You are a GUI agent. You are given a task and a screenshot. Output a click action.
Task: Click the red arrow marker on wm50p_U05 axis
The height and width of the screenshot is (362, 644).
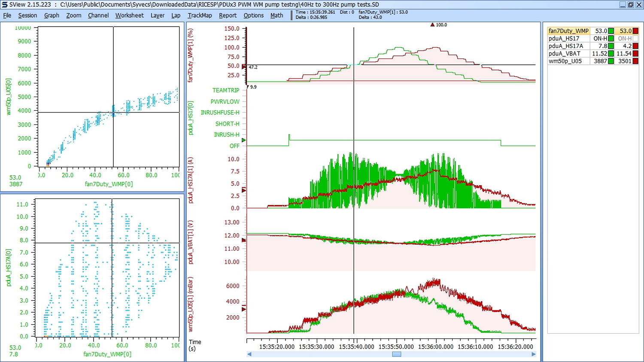243,309
